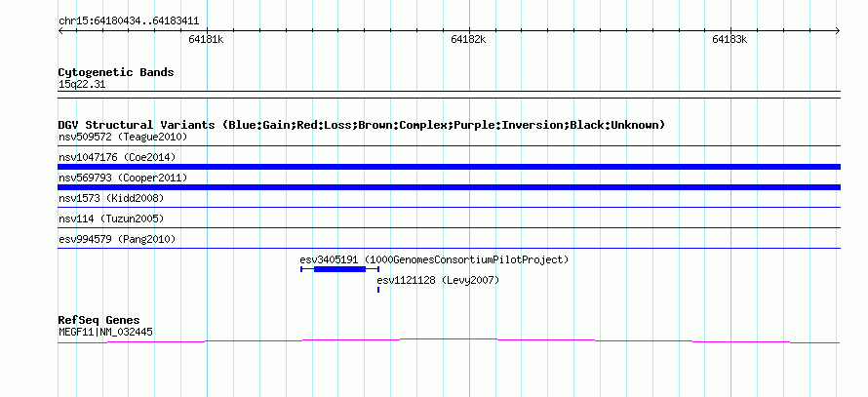Select variant nsv509572 (Teague2010)
Screen dimensions: 868x397
point(123,137)
